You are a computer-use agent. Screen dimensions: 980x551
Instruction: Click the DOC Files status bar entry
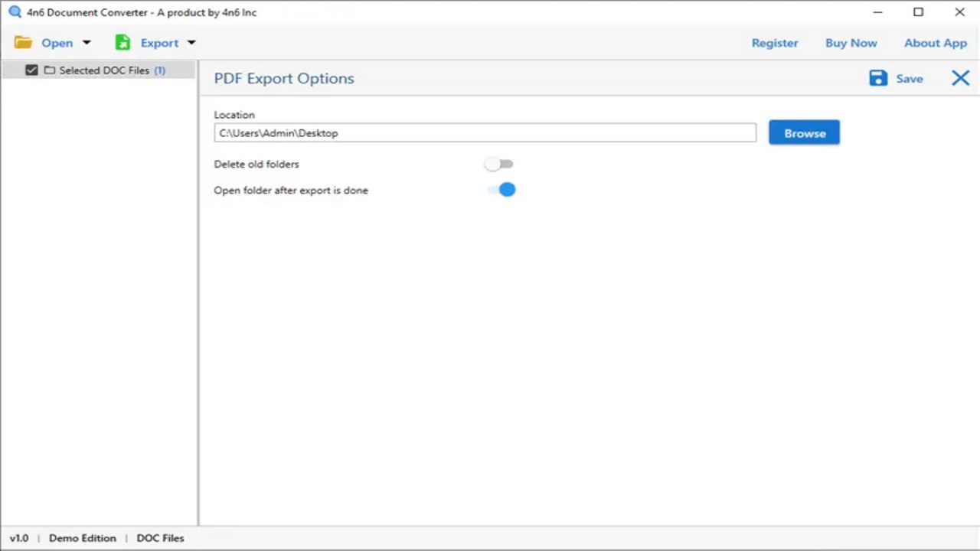pos(161,538)
